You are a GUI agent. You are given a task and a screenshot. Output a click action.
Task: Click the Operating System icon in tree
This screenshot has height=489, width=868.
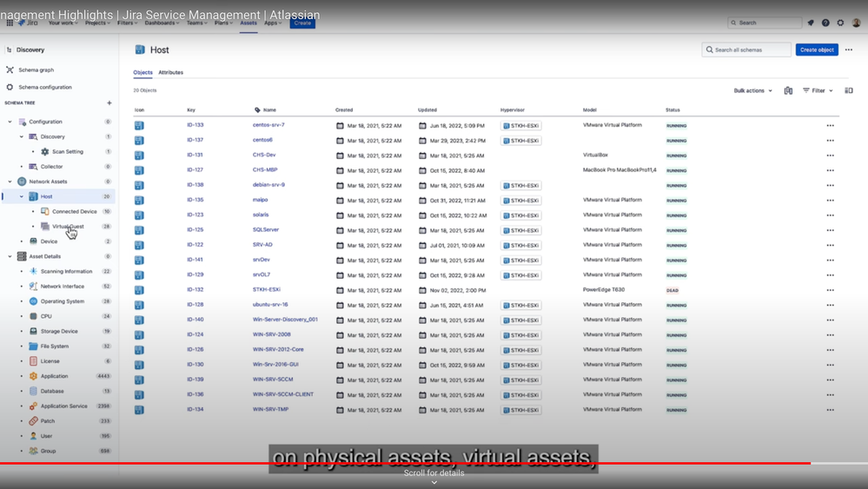pos(33,301)
